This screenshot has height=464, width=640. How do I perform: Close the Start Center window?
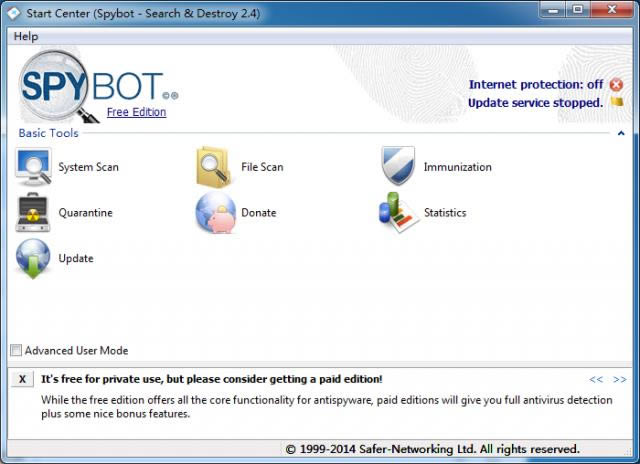coord(611,9)
